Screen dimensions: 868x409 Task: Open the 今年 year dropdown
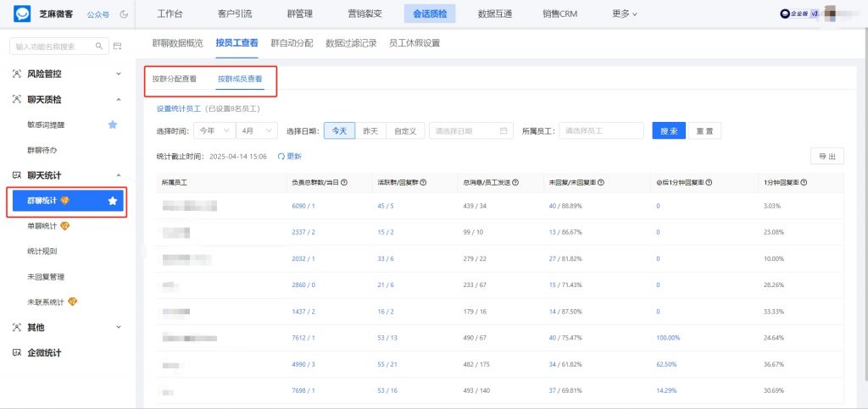tap(212, 131)
